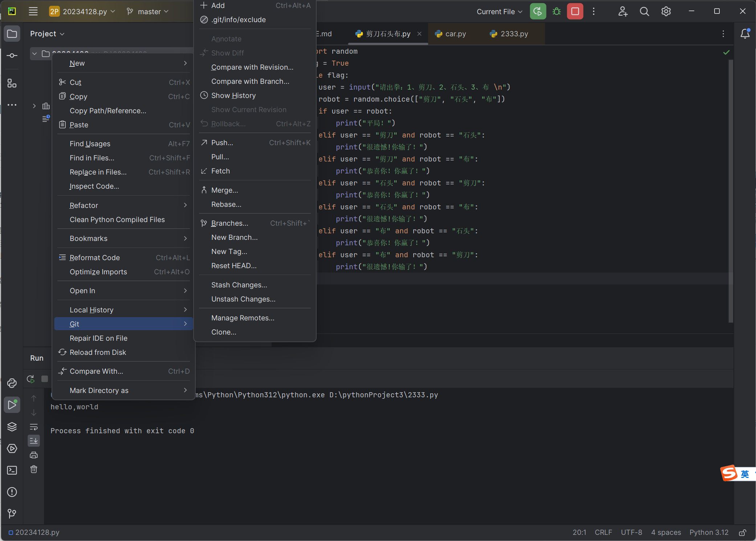756x541 pixels.
Task: Click Python 3.12 interpreter in status bar
Action: click(x=709, y=532)
